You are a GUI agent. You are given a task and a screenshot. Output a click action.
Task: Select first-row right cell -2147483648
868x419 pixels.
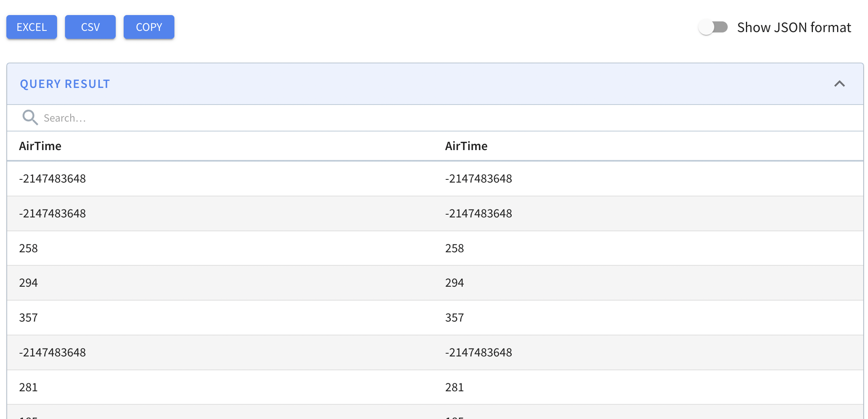pyautogui.click(x=478, y=179)
